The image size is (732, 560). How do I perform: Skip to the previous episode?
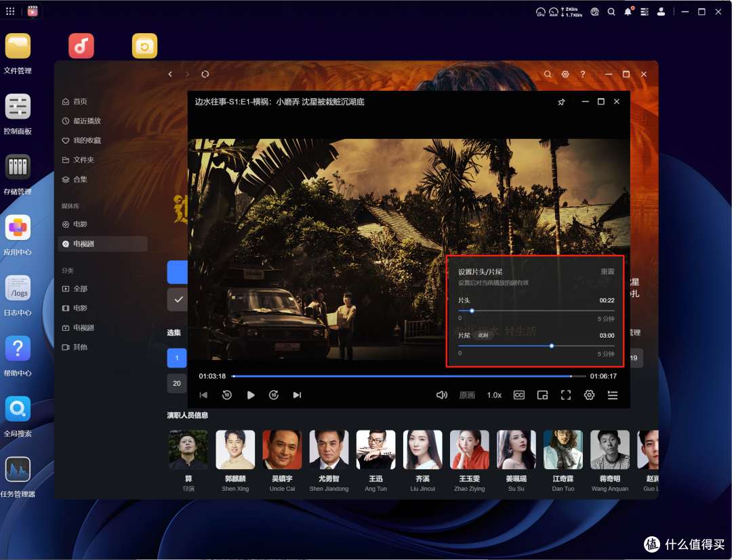(203, 395)
